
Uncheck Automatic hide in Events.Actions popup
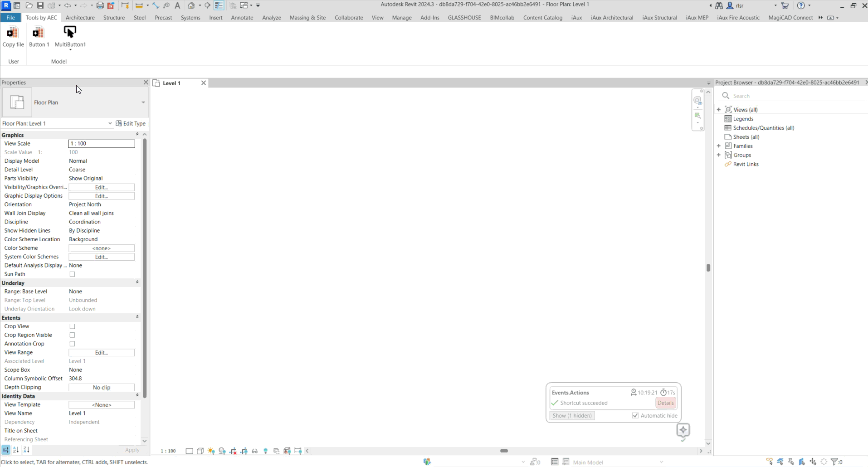(x=635, y=415)
